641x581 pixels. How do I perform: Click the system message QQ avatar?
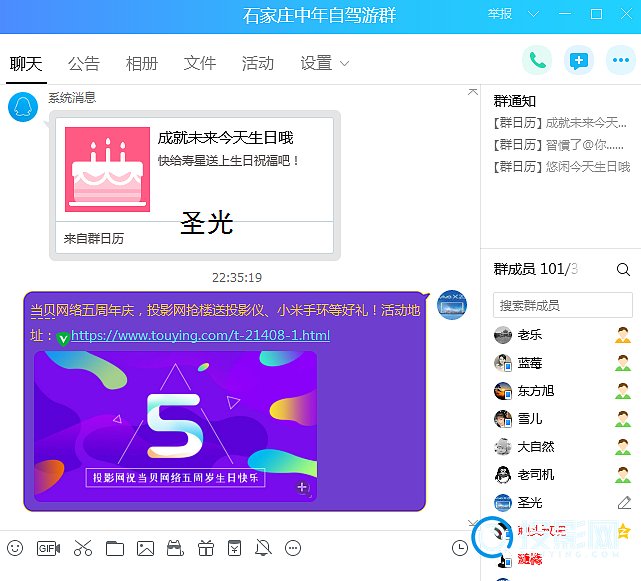23,107
